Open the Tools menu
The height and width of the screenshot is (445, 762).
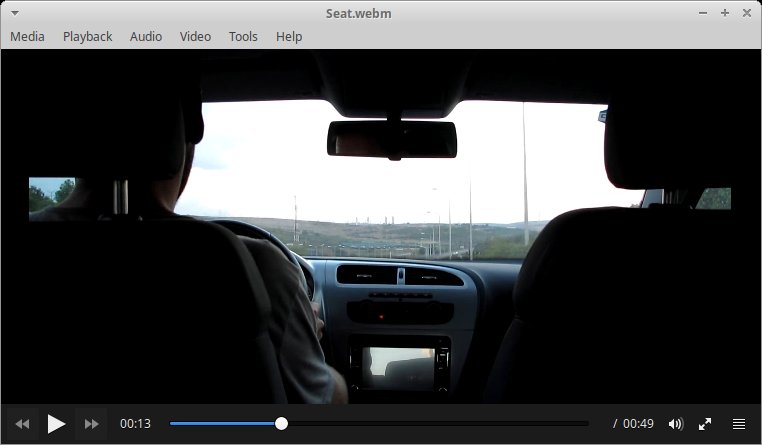pyautogui.click(x=243, y=36)
